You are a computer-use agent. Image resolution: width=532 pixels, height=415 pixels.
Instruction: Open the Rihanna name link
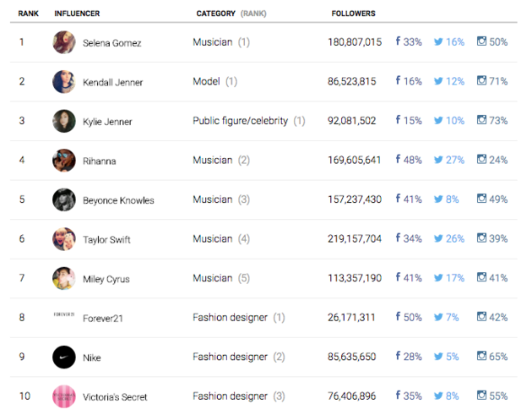click(x=100, y=161)
